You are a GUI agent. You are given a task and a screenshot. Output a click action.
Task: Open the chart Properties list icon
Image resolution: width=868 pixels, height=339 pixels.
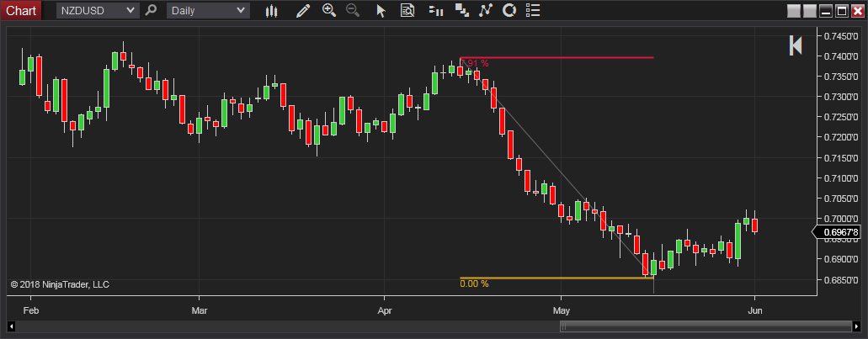[x=531, y=11]
